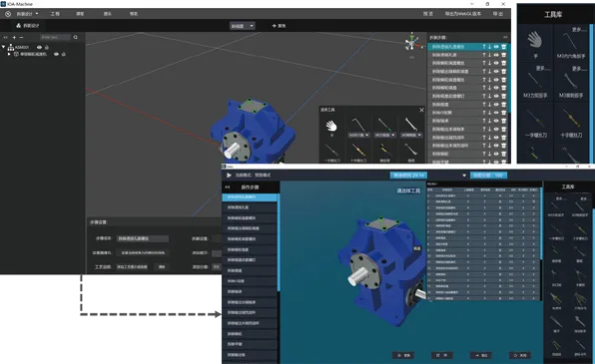Select the 一字螺丝刀 tool in top-right 工具库 panel
595x364 pixels.
pyautogui.click(x=535, y=119)
